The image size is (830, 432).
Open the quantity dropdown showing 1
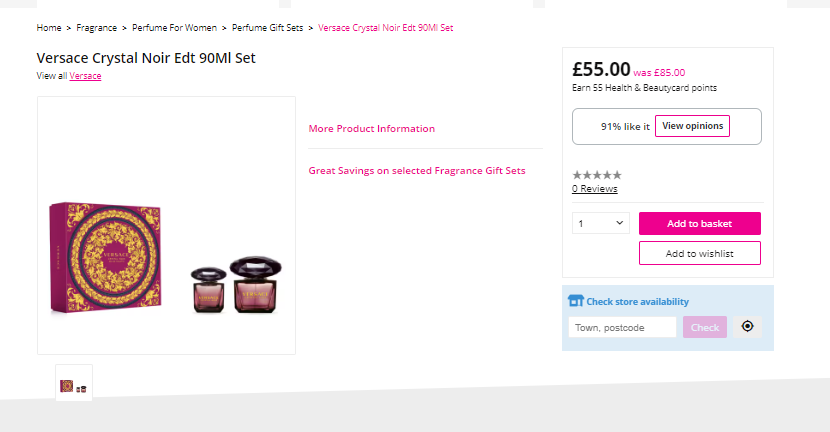(601, 224)
